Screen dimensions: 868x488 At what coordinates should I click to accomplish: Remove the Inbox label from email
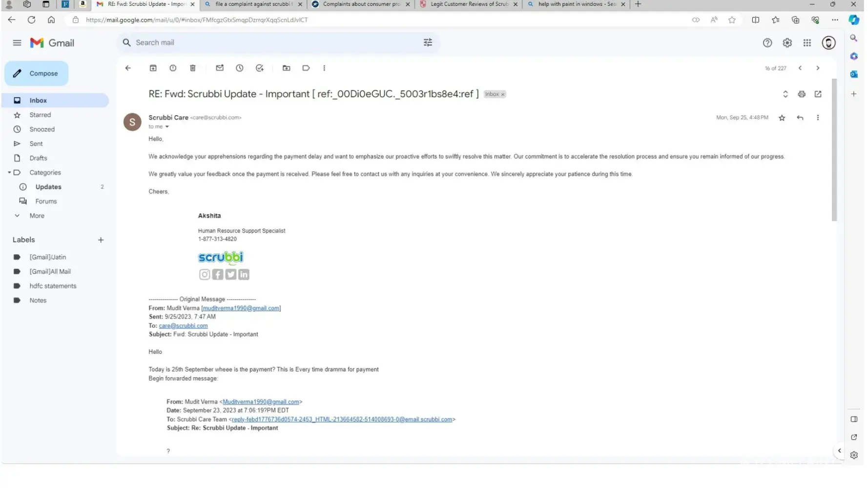pos(503,95)
